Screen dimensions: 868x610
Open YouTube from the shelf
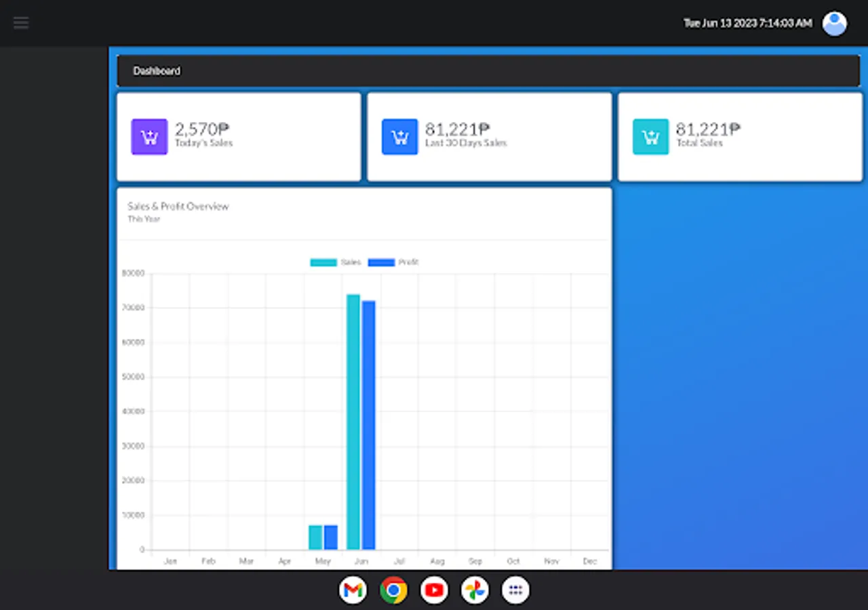(x=434, y=590)
